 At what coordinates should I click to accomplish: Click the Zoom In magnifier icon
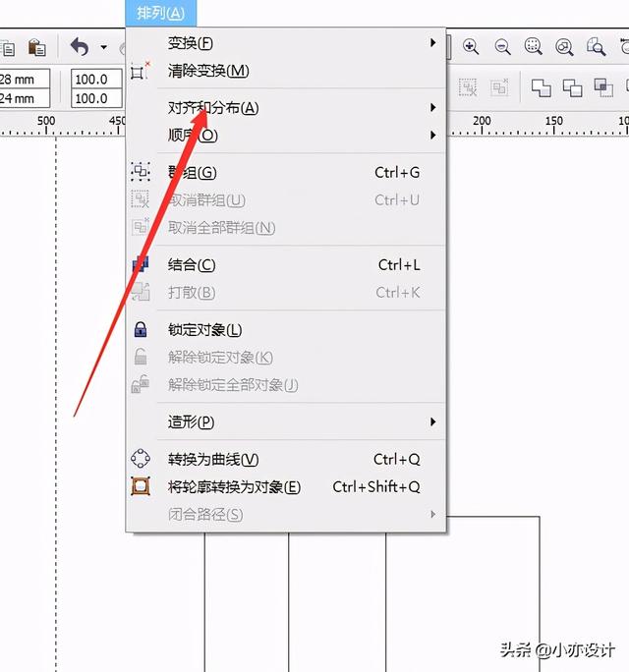click(471, 46)
